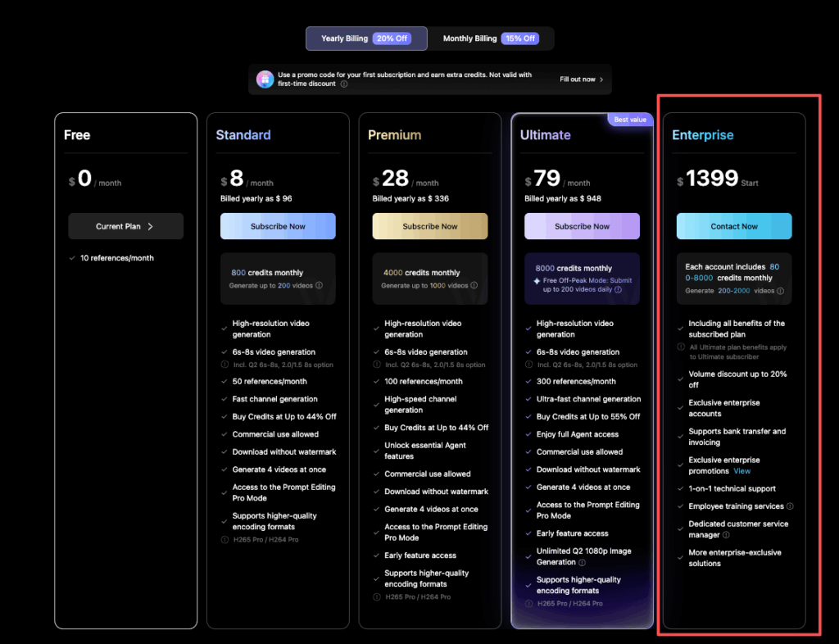Click the Enterprise plan title
The width and height of the screenshot is (839, 644).
tap(702, 135)
